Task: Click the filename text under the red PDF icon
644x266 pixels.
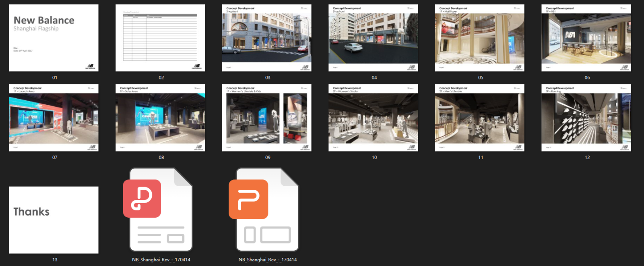Action: pyautogui.click(x=161, y=260)
